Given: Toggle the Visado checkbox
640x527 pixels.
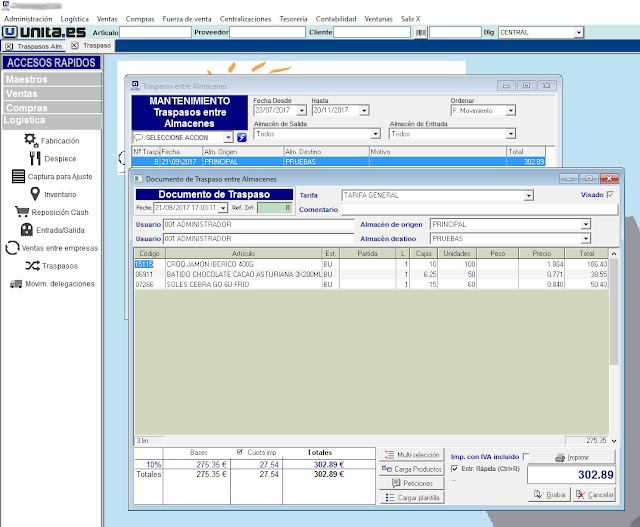Looking at the screenshot, I should (x=611, y=195).
